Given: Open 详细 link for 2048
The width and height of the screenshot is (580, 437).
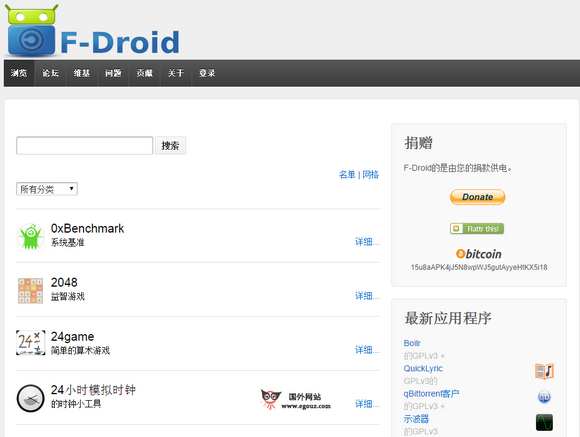Looking at the screenshot, I should pos(367,296).
